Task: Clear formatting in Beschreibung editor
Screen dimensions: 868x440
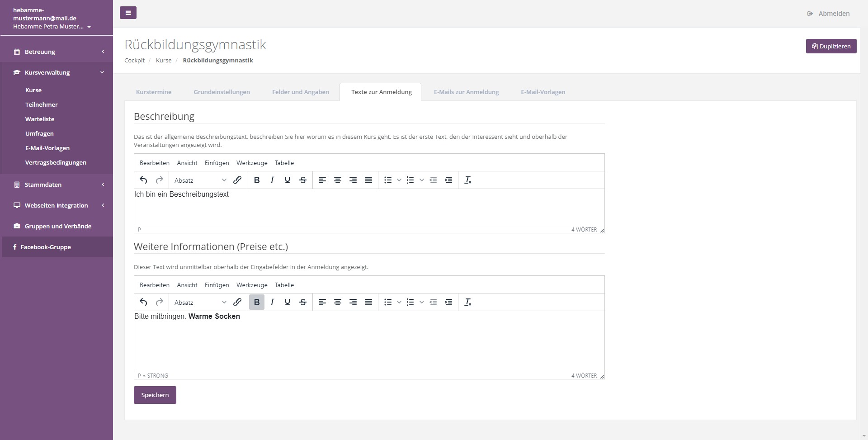Action: pyautogui.click(x=468, y=180)
